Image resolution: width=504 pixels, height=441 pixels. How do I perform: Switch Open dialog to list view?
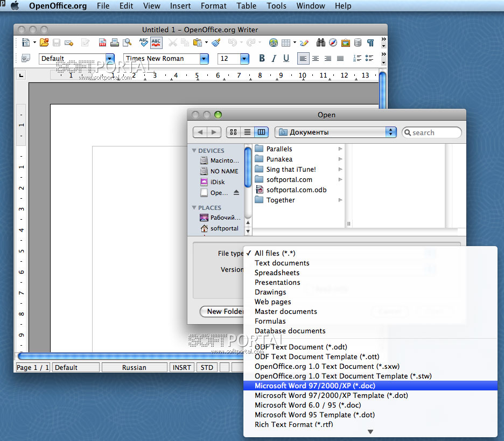(x=247, y=132)
